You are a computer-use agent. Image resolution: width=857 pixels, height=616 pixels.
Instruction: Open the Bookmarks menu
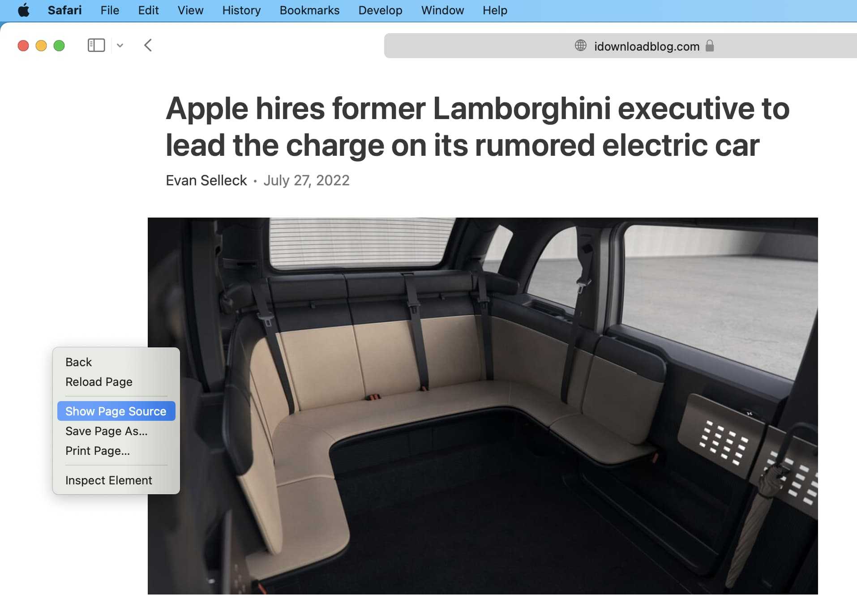point(309,10)
